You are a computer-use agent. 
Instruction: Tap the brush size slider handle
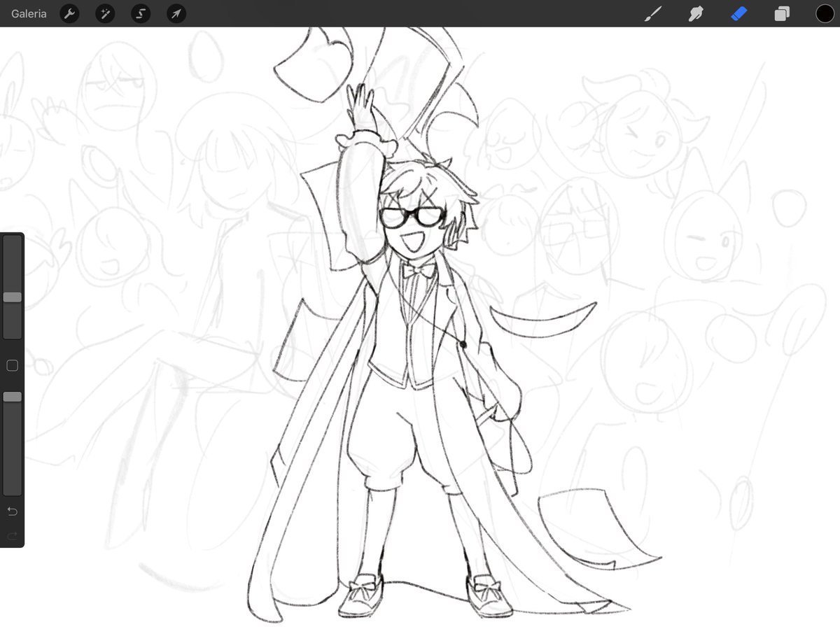point(11,297)
